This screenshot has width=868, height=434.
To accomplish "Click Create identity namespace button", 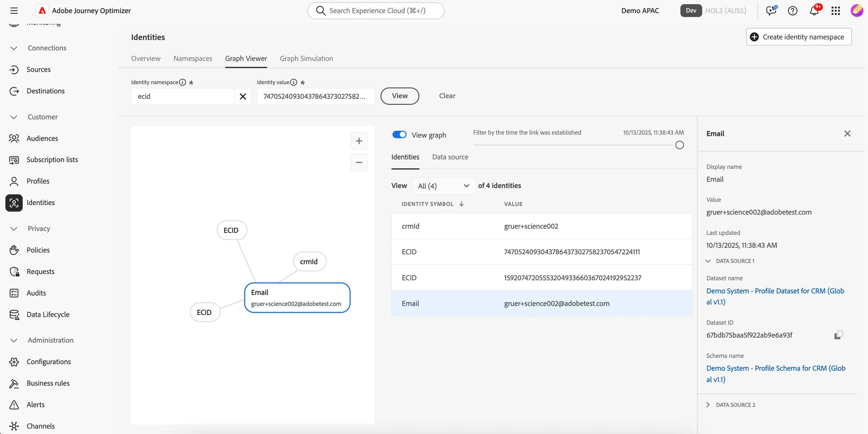I will coord(799,37).
